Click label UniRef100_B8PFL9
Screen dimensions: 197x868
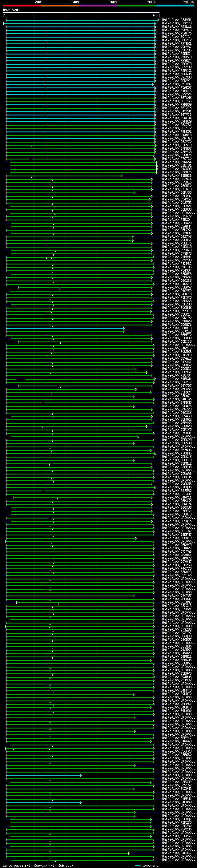point(177,460)
